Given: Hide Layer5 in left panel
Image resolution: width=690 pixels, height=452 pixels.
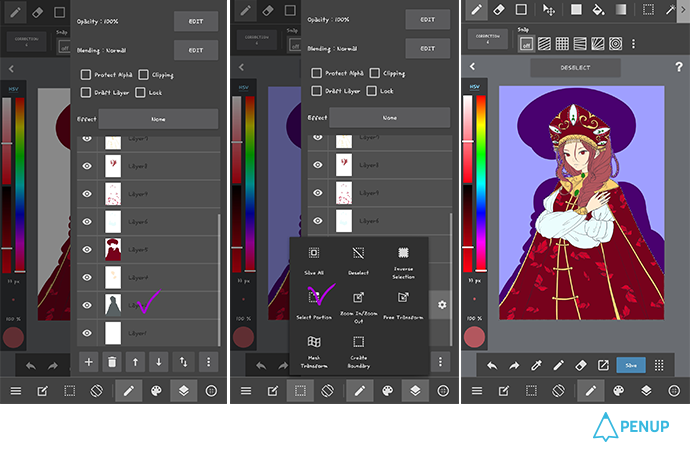Looking at the screenshot, I should point(87,249).
